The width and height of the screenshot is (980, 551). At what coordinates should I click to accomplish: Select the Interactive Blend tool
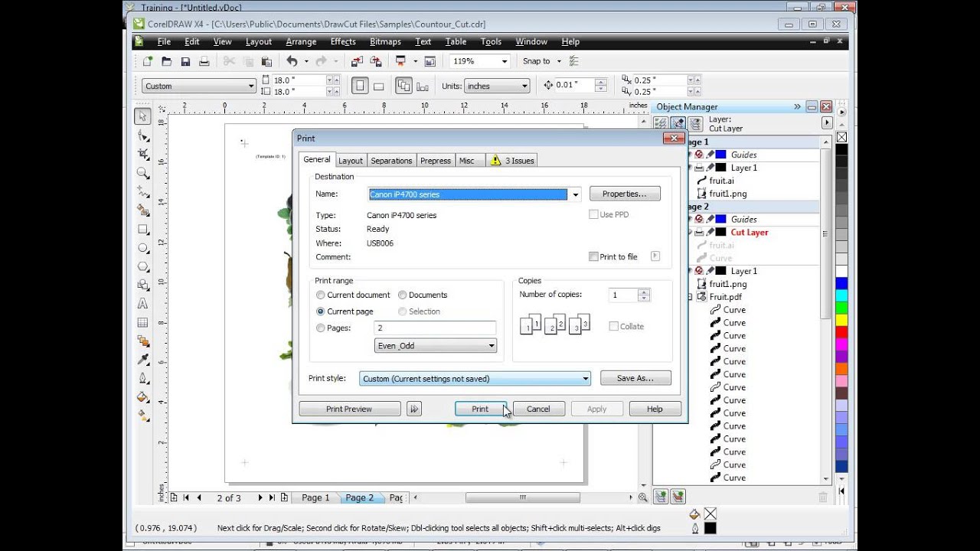pyautogui.click(x=142, y=341)
